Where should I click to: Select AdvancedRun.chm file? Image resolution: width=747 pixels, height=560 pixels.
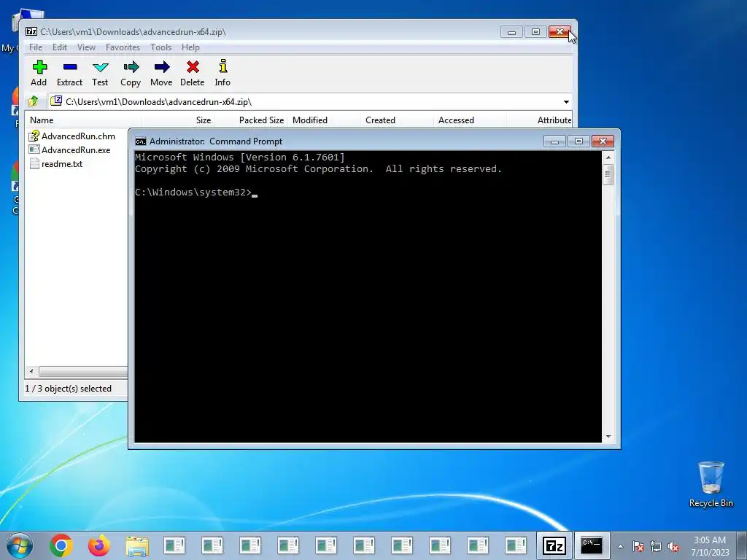pos(72,136)
